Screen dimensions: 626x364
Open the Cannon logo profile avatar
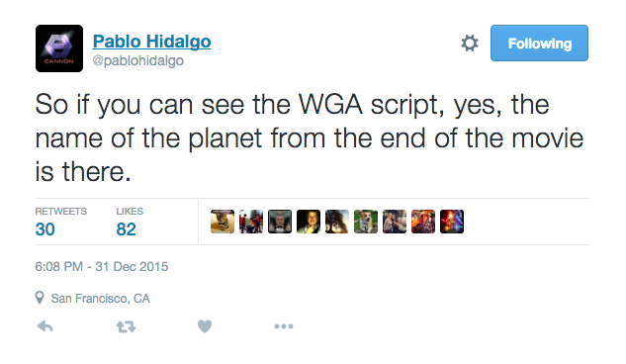(x=59, y=48)
